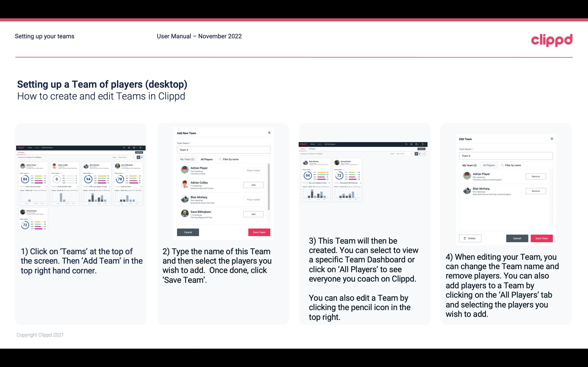Viewport: 588px width, 367px height.
Task: Click Remove button next to Adrian Player
Action: tap(535, 176)
